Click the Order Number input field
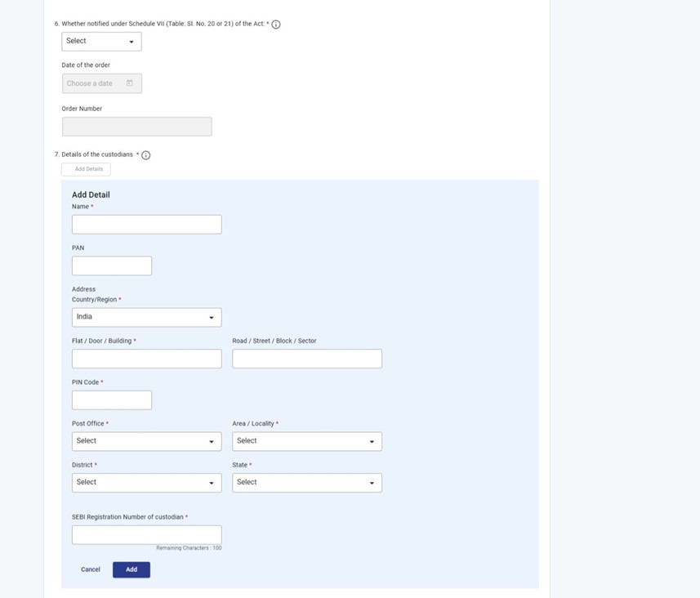The width and height of the screenshot is (700, 598). pyautogui.click(x=136, y=126)
